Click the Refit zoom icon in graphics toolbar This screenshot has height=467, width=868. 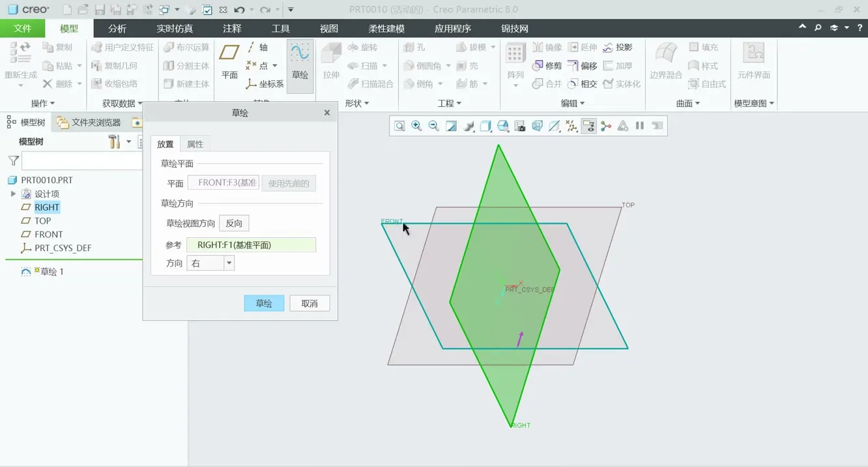point(399,126)
